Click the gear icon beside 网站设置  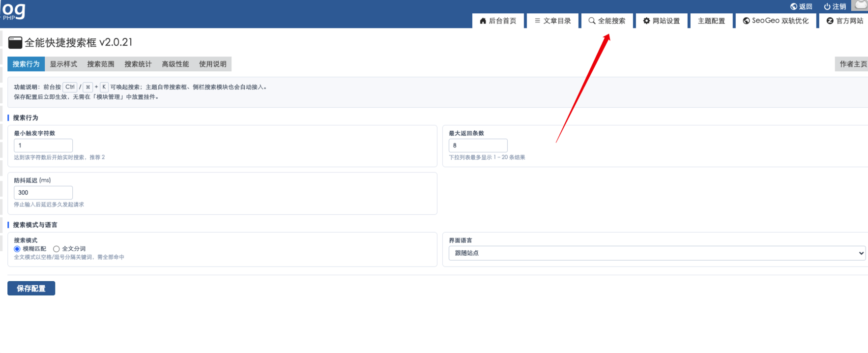pos(646,21)
